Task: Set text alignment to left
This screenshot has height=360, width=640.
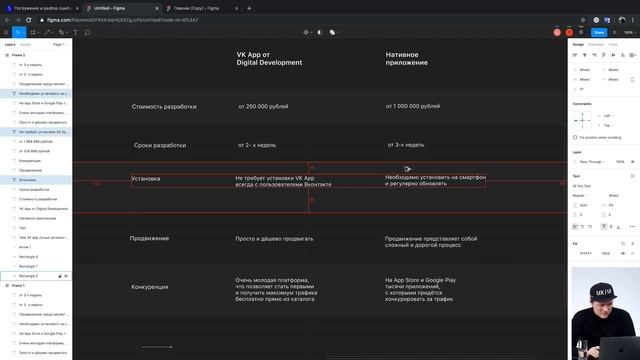Action: [x=575, y=227]
